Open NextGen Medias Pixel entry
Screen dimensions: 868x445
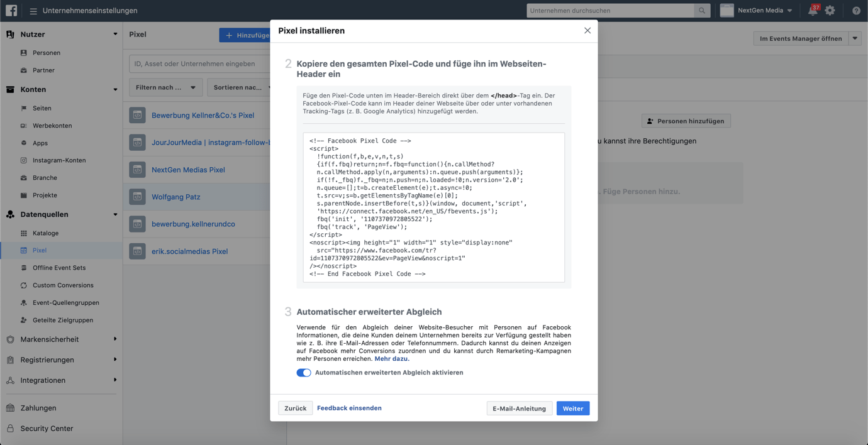tap(188, 170)
